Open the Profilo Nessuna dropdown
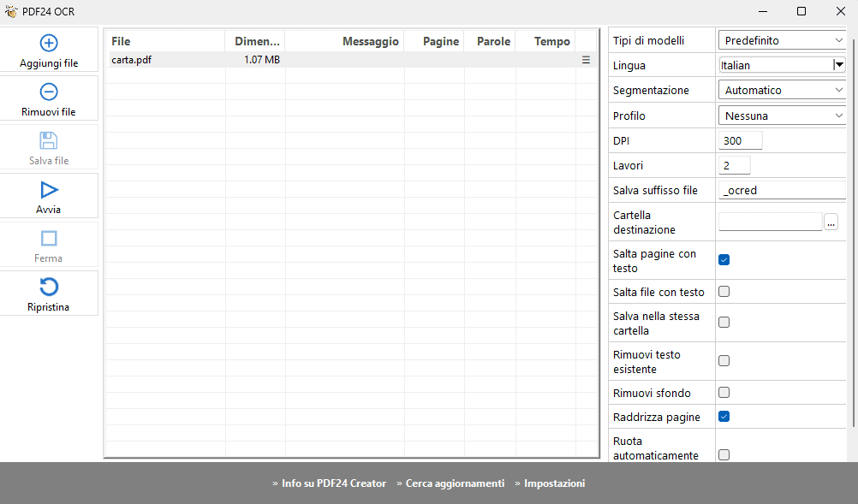The image size is (858, 504). (x=782, y=116)
